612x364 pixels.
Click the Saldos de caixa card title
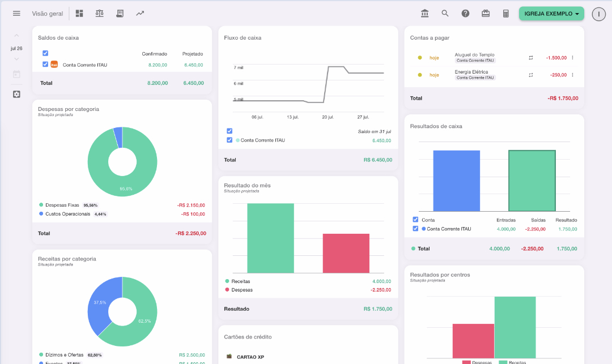(58, 38)
